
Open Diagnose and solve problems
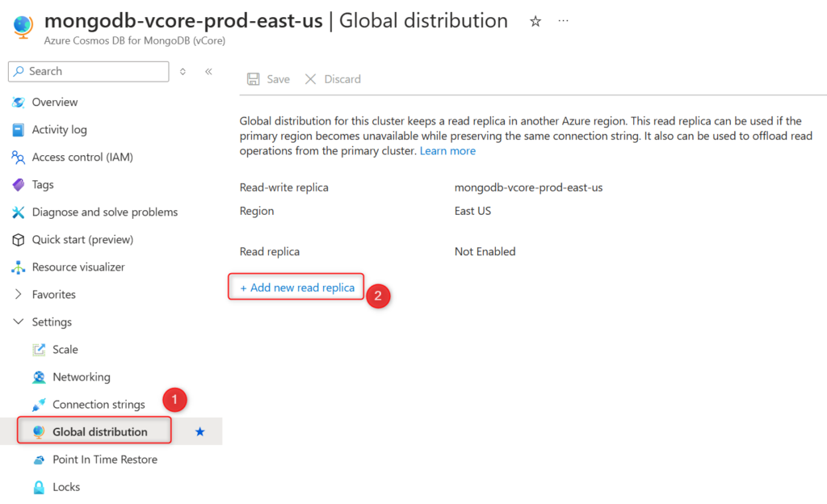coord(104,212)
